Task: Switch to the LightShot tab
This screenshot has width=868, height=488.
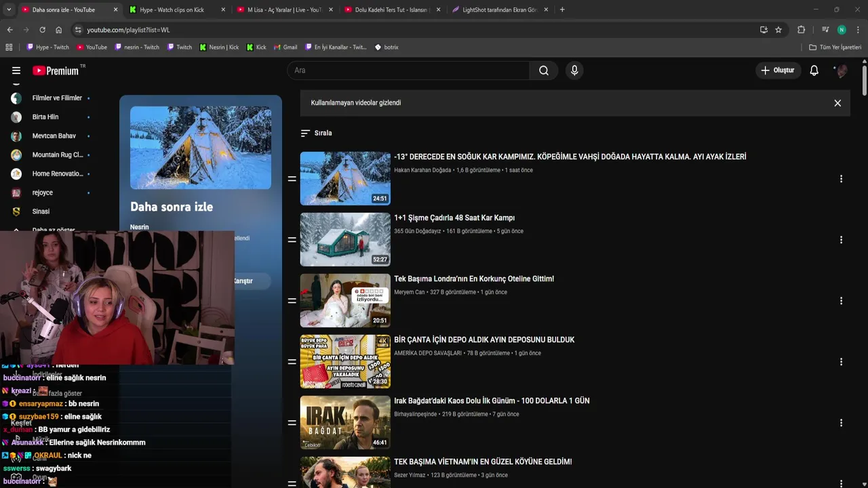Action: pos(498,9)
